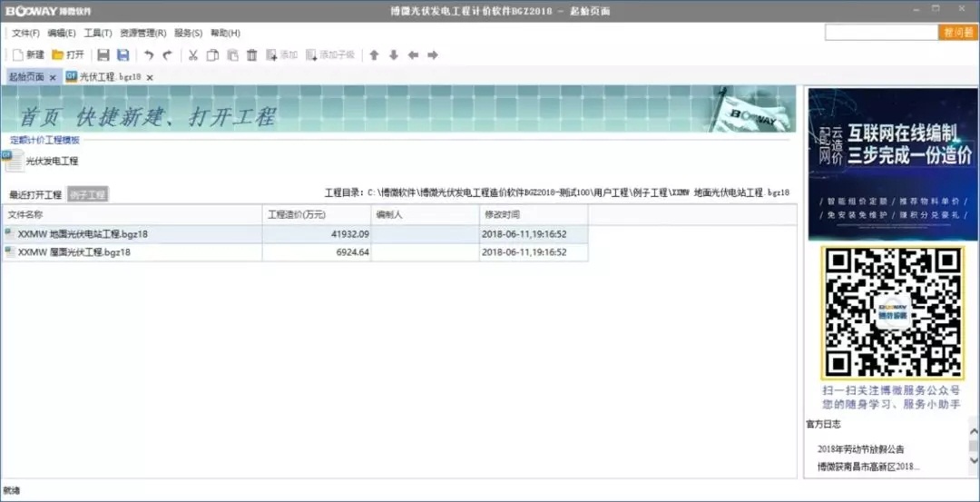Viewport: 980px width, 502px height.
Task: Click the paste clipboard icon
Action: click(232, 55)
